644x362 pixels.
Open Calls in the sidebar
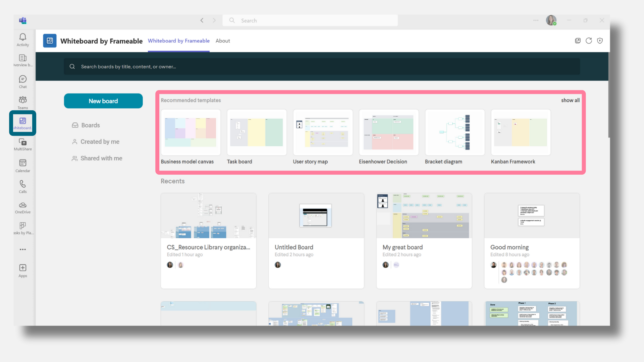click(23, 186)
